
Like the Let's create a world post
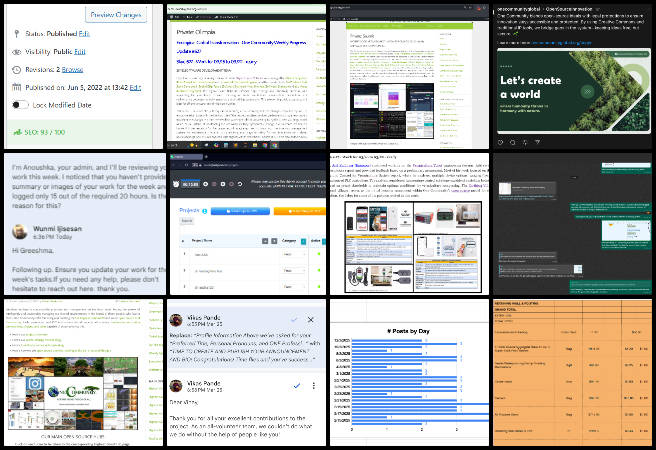point(500,143)
